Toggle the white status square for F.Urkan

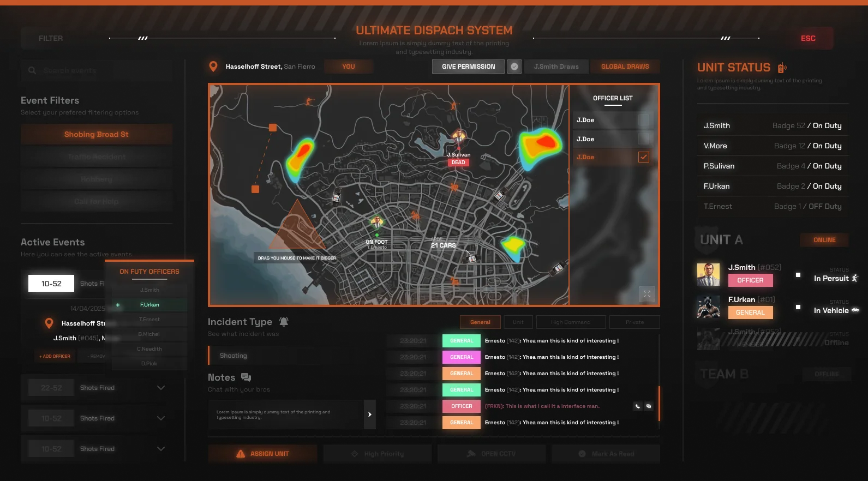click(798, 307)
